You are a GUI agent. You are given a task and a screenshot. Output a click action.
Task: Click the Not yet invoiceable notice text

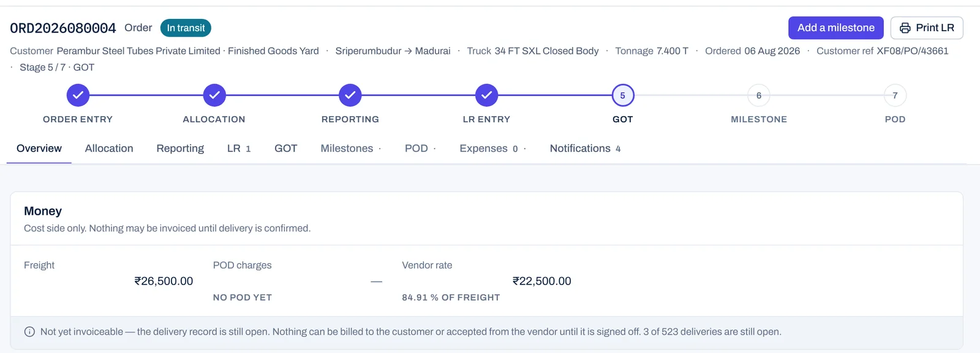[x=410, y=332]
